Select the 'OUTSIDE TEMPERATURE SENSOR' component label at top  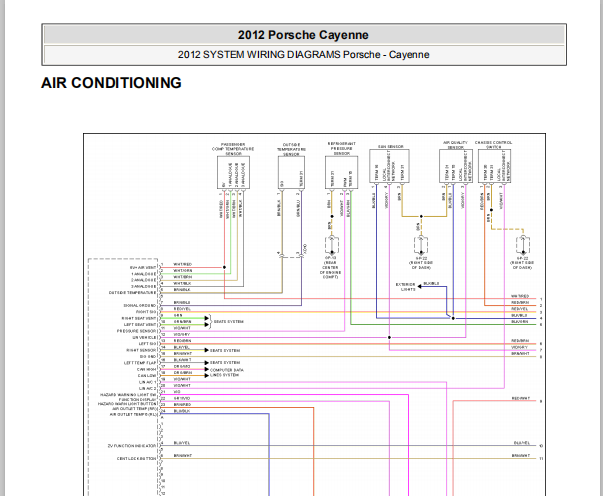pyautogui.click(x=292, y=150)
